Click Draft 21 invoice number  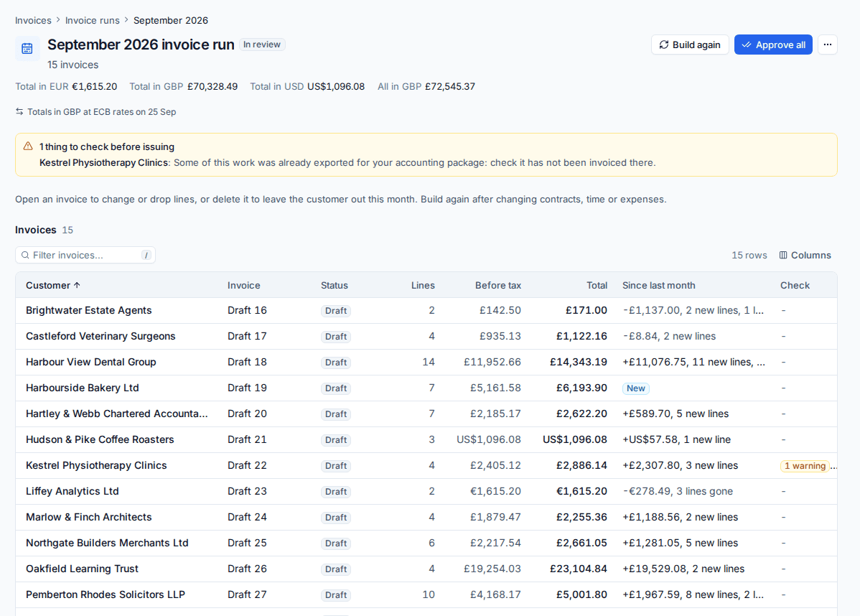click(x=247, y=439)
